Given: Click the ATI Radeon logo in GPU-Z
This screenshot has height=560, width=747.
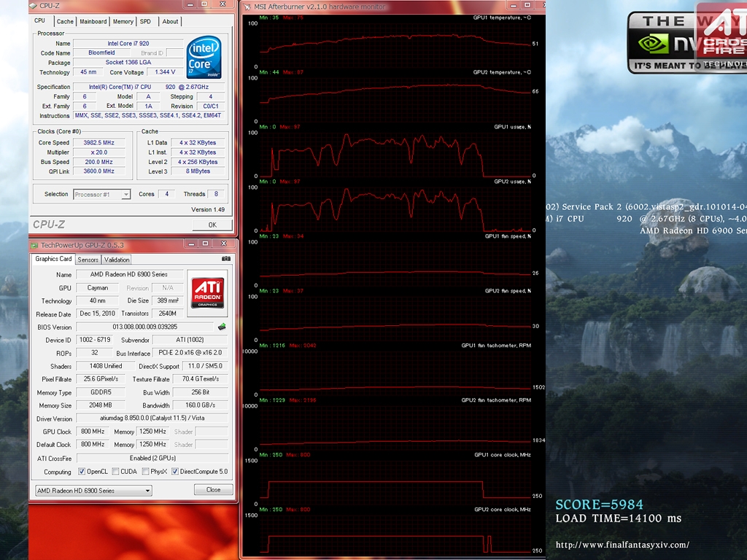Looking at the screenshot, I should pos(208,293).
